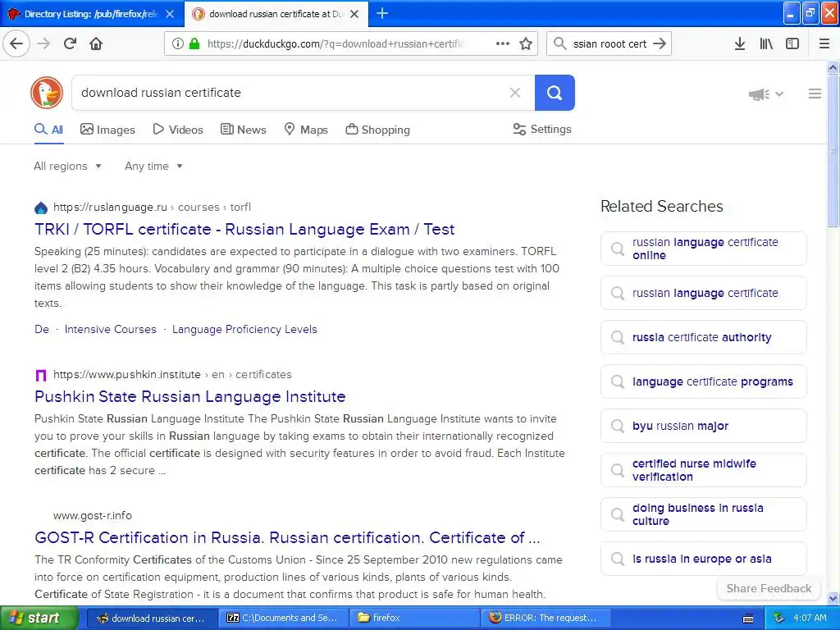
Task: Select the Videos search tab
Action: click(x=178, y=130)
